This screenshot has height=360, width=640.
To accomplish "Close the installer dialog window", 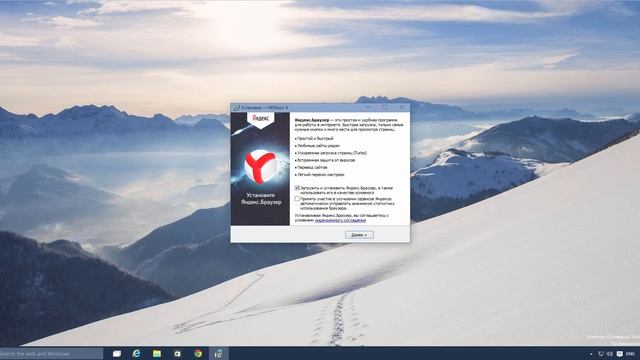I will (402, 107).
